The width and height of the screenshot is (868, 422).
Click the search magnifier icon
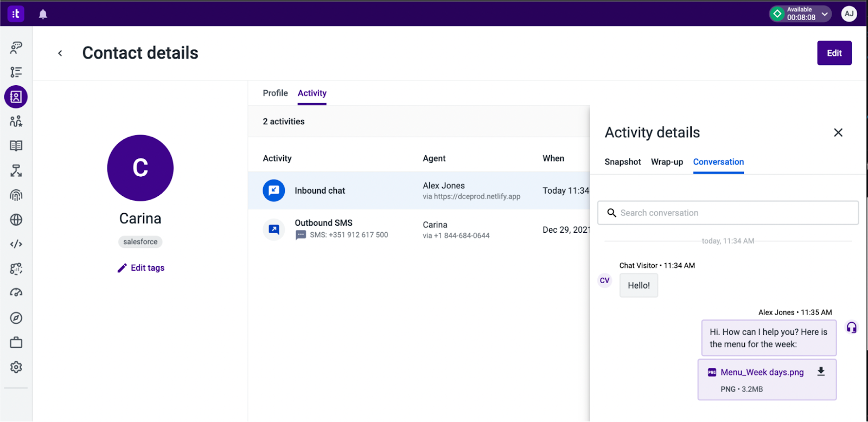611,213
